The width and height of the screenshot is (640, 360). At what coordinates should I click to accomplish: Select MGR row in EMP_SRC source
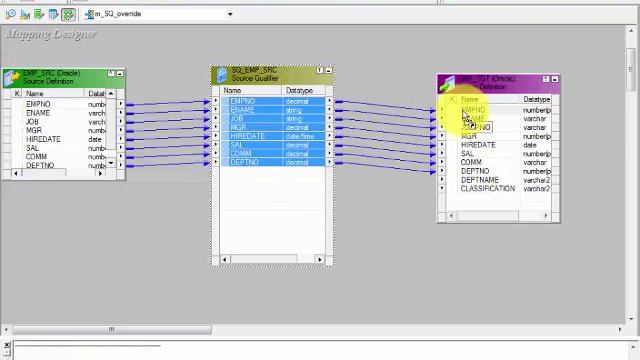[x=59, y=130]
